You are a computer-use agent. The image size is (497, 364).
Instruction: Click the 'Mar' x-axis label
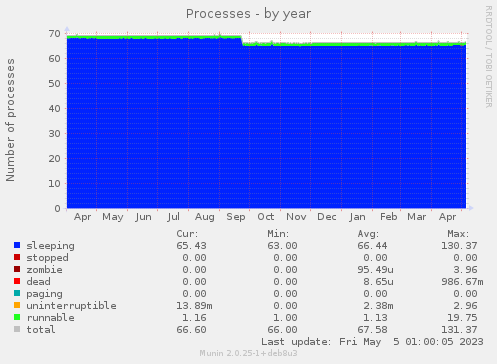coord(417,217)
